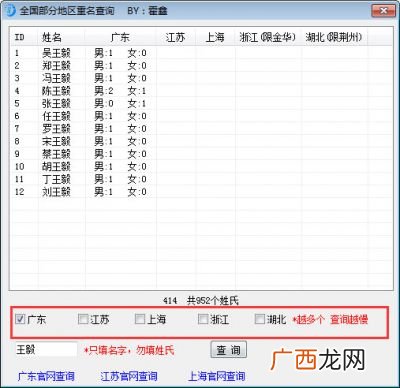This screenshot has width=400, height=388.
Task: Select the row 蔡王毅
Action: click(x=202, y=154)
